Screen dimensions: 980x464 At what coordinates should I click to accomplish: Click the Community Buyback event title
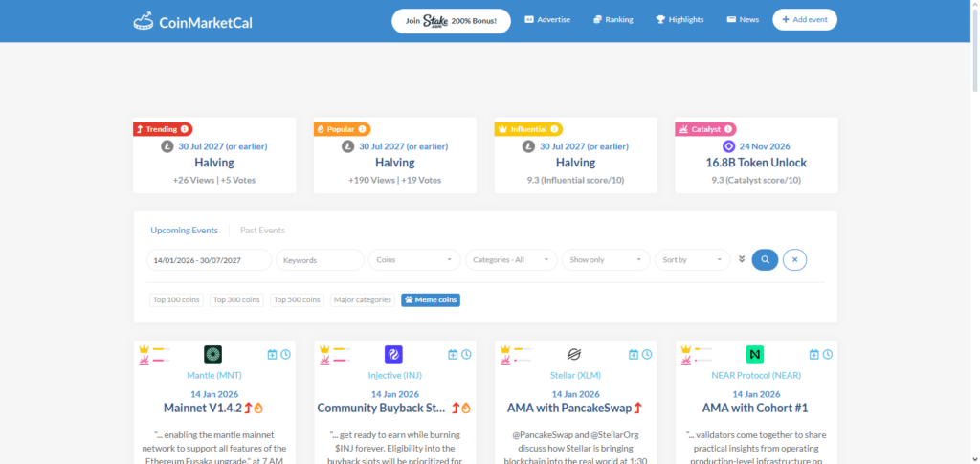tap(382, 408)
